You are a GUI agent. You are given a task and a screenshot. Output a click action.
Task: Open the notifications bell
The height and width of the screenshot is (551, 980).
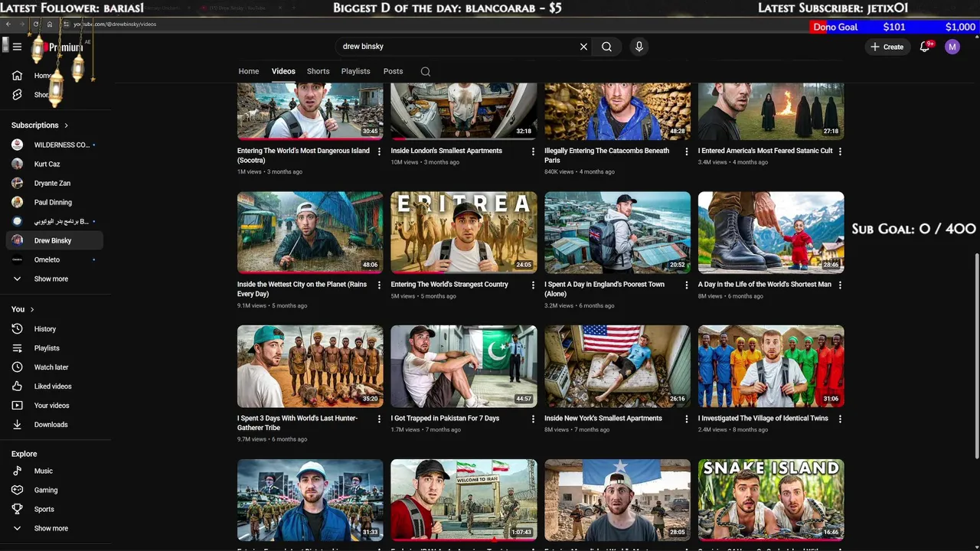(x=925, y=47)
